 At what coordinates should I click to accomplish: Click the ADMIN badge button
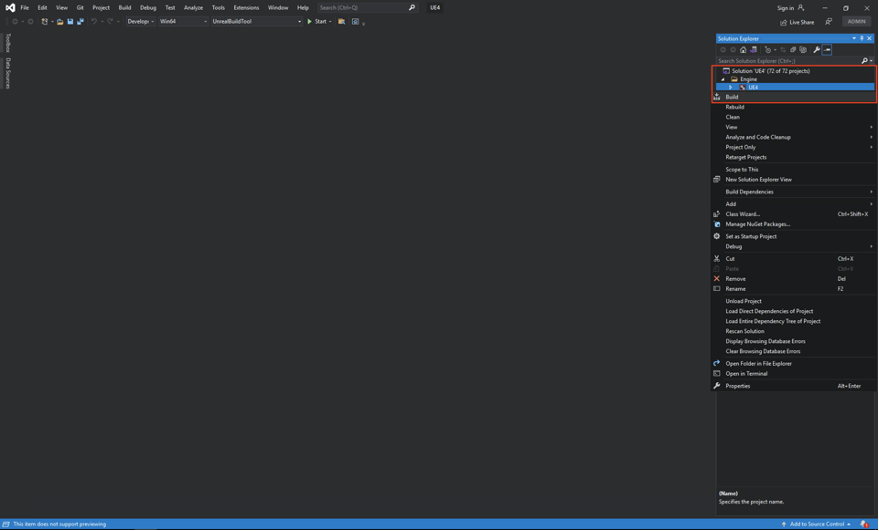856,21
